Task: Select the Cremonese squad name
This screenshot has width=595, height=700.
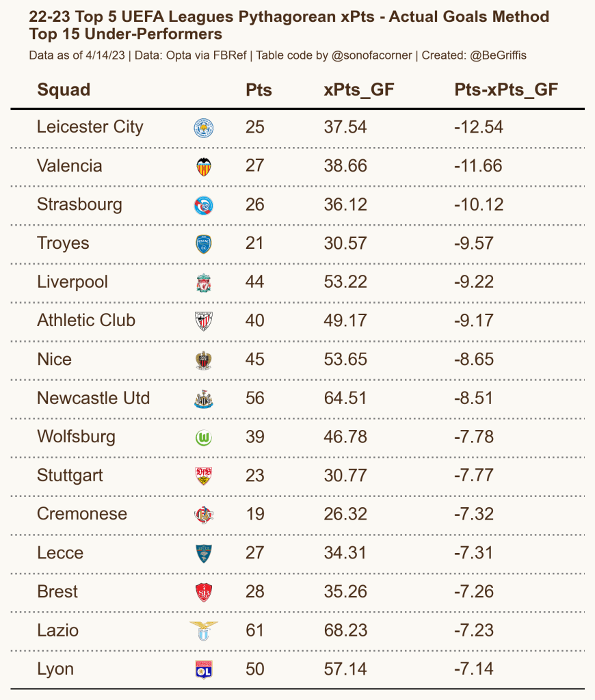Action: [x=82, y=514]
